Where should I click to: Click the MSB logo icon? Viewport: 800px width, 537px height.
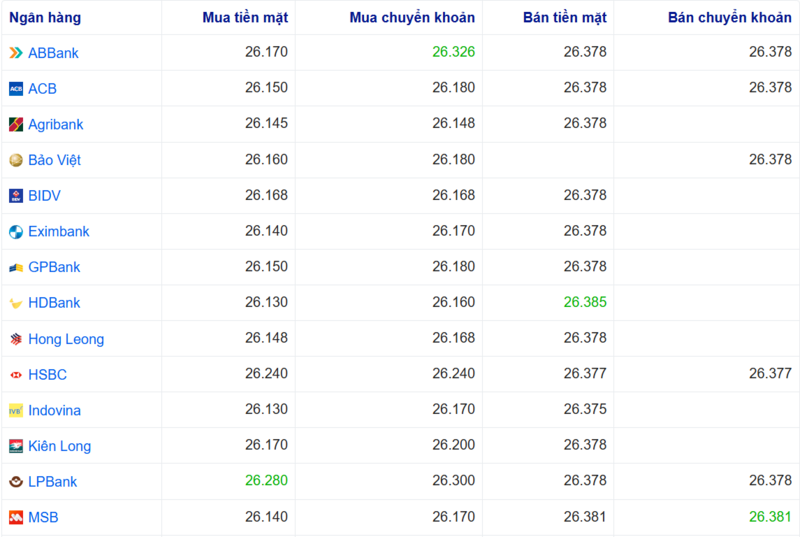16,518
